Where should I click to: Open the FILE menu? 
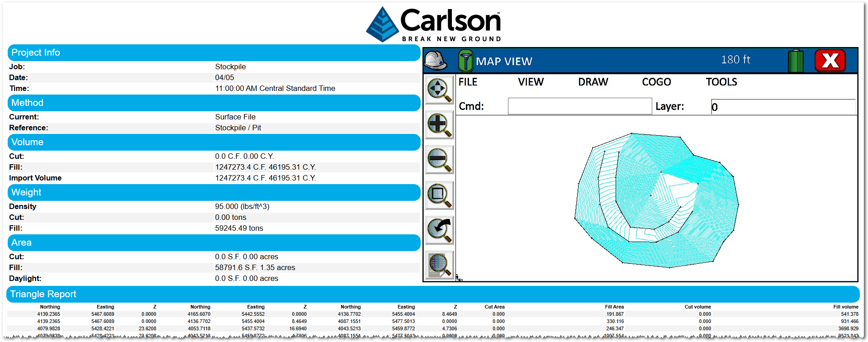[468, 82]
